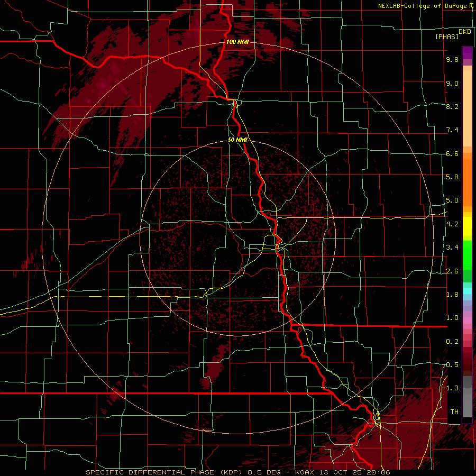This screenshot has height=476, width=476.
Task: Select the 4.2 legend value
Action: (x=452, y=224)
